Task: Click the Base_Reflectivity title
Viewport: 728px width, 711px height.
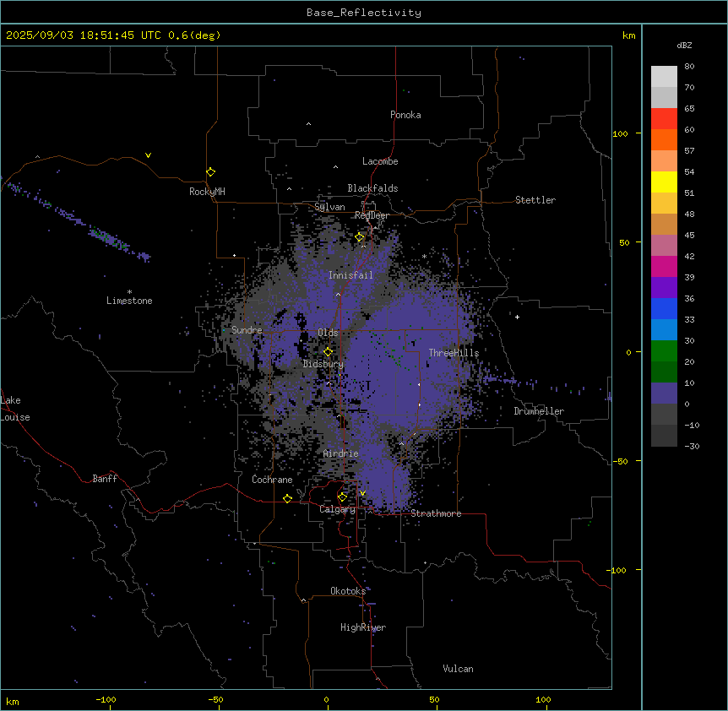Action: (x=364, y=13)
